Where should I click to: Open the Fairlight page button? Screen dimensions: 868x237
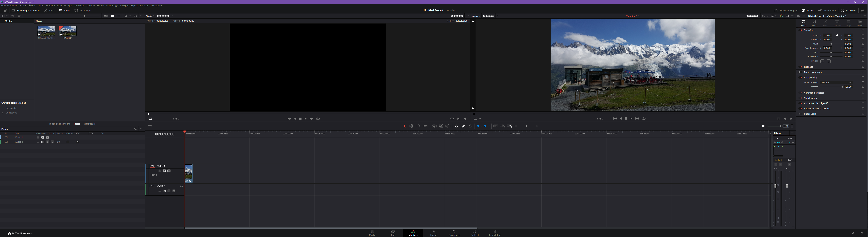[x=474, y=233]
